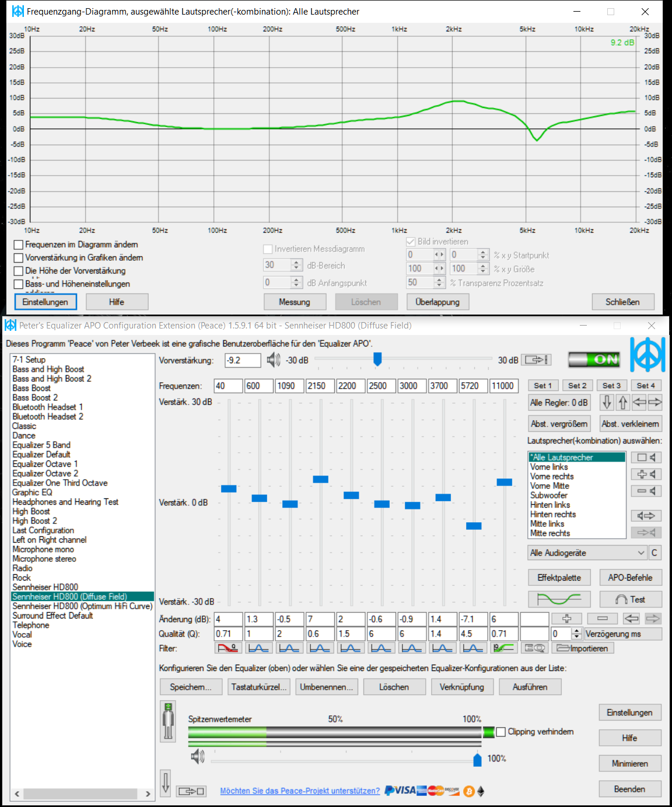Viewport: 672px width, 807px height.
Task: Click the 'Speichern...' button
Action: [191, 687]
